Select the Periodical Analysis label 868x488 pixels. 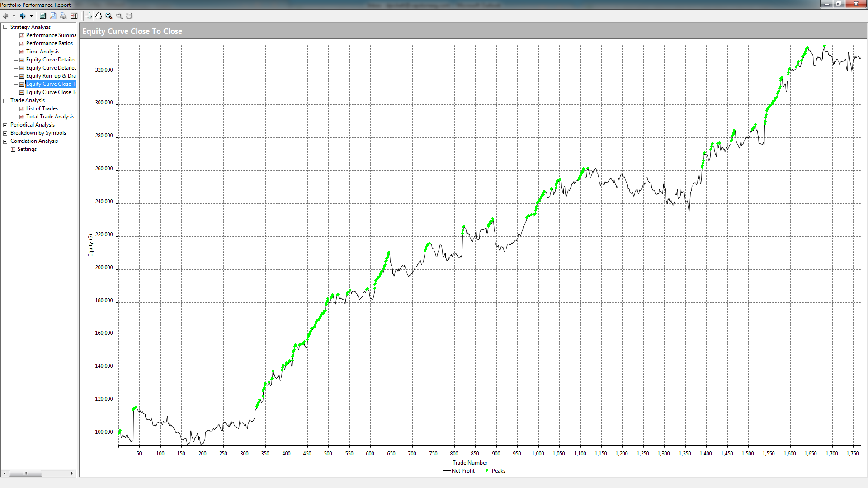[33, 125]
